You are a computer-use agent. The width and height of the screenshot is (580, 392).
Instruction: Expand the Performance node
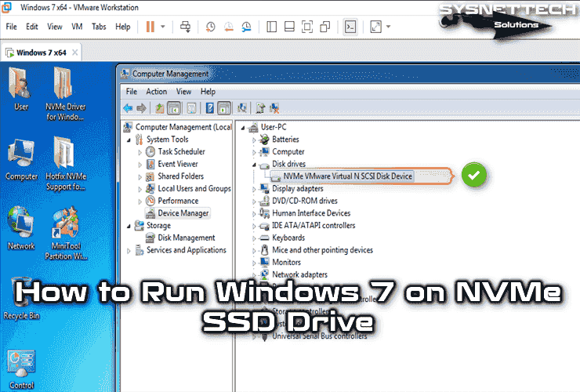coord(140,201)
